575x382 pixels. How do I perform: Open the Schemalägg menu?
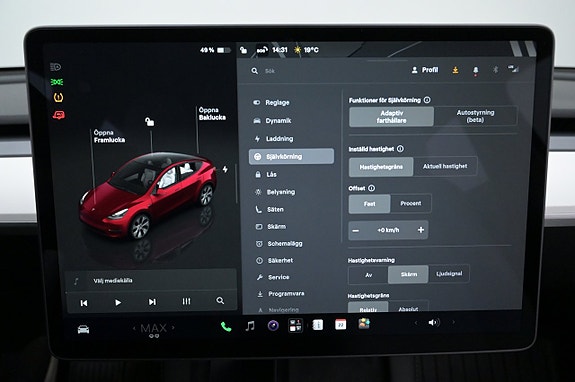[x=279, y=243]
